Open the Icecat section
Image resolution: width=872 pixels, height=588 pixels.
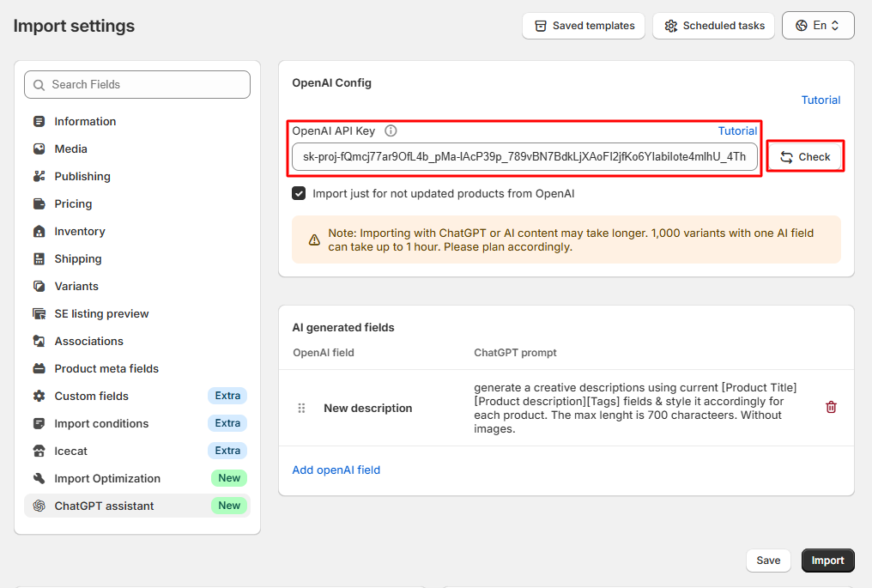point(137,452)
